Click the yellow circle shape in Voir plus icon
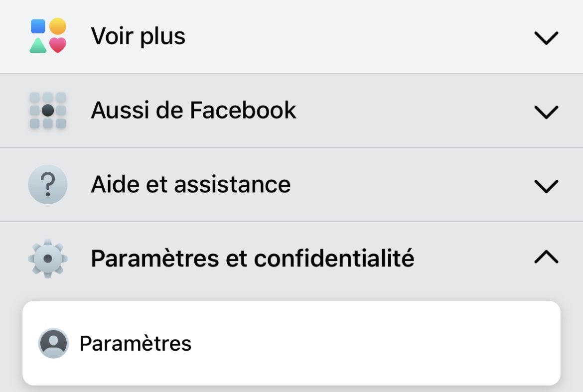The height and width of the screenshot is (392, 583). coord(58,26)
